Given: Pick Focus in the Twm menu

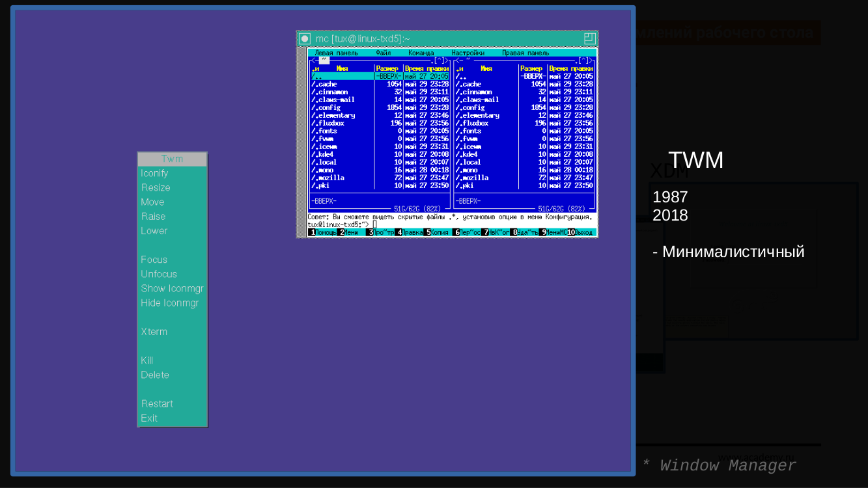Looking at the screenshot, I should (173, 260).
